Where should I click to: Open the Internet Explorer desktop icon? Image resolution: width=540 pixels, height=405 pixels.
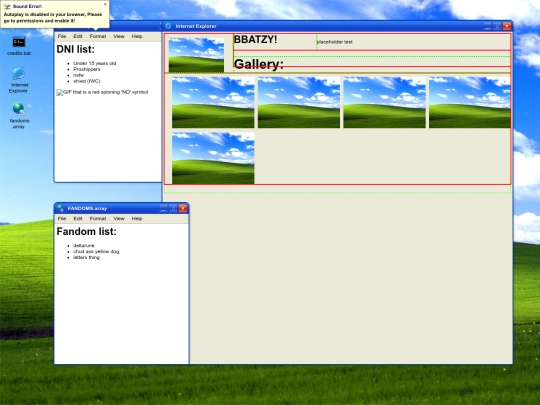(19, 80)
